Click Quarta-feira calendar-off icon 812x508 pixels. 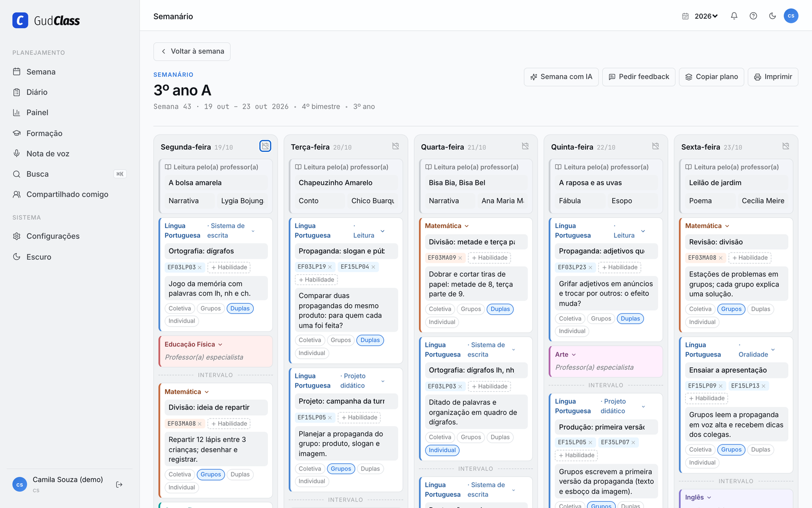click(525, 146)
